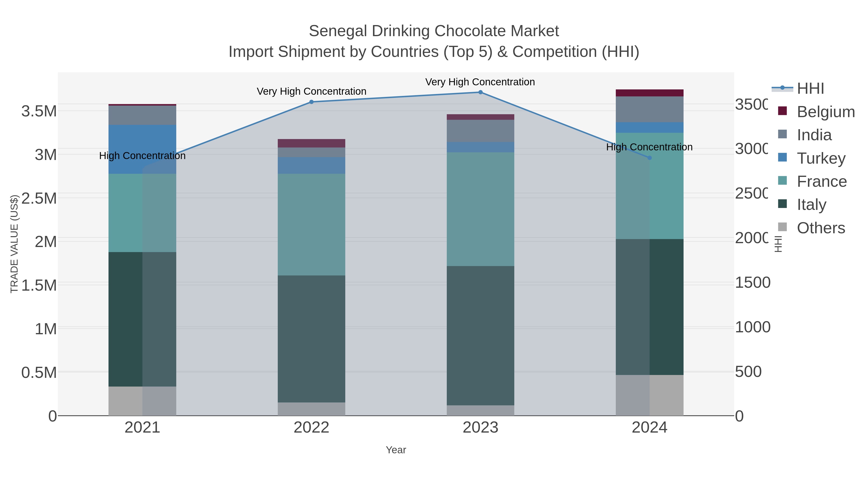Viewport: 868px width, 488px height.
Task: Click the 'High Concentration' annotation near 2021
Action: point(142,156)
